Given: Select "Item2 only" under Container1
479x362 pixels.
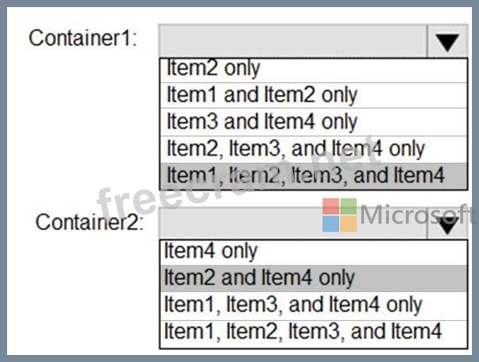Looking at the screenshot, I should 313,70.
